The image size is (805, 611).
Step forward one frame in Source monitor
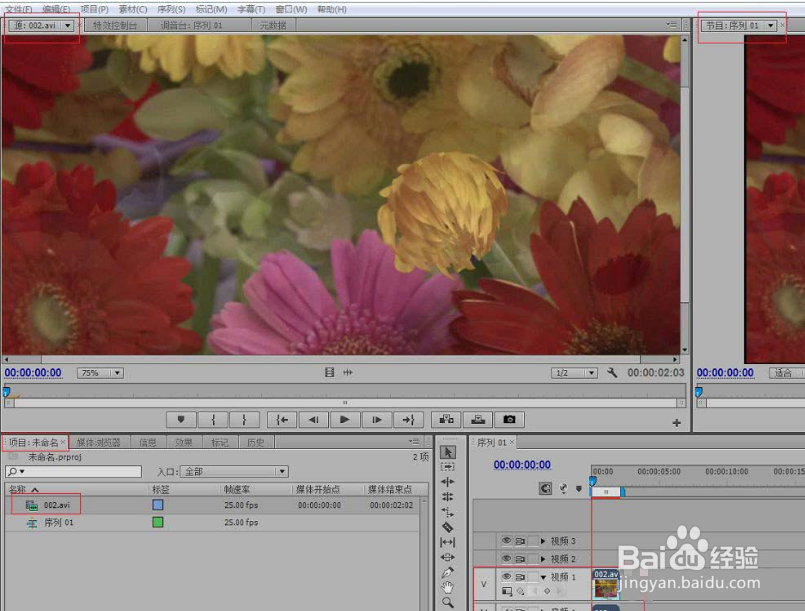coord(376,419)
